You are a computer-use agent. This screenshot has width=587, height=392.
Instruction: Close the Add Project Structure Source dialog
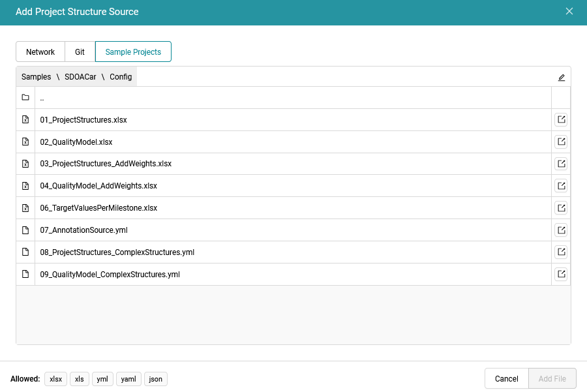[x=569, y=11]
